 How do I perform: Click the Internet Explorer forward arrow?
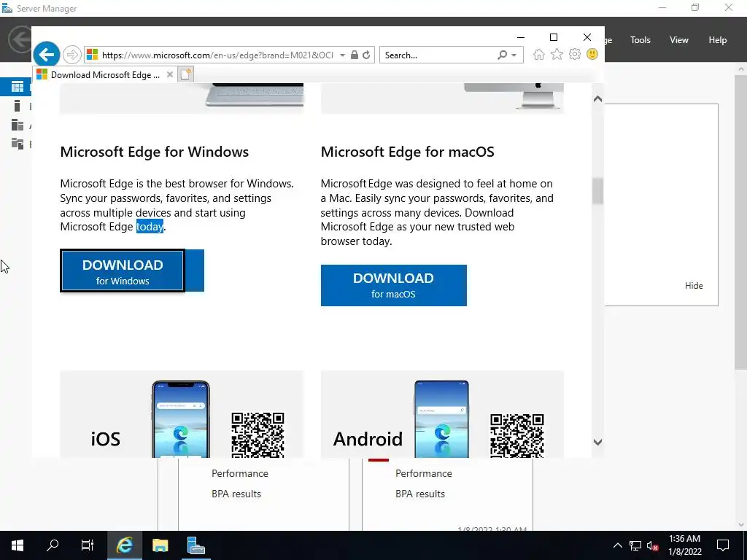pyautogui.click(x=72, y=55)
